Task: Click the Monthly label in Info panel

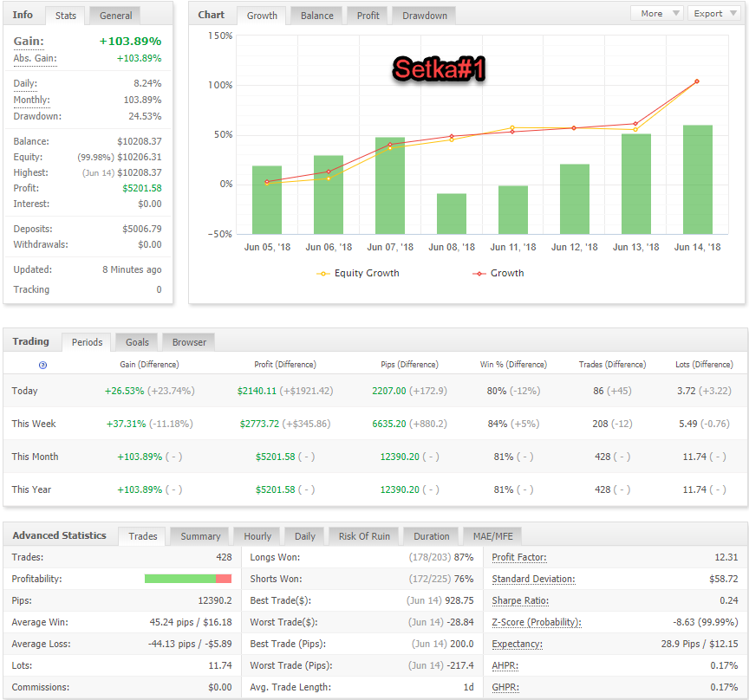Action: (31, 100)
